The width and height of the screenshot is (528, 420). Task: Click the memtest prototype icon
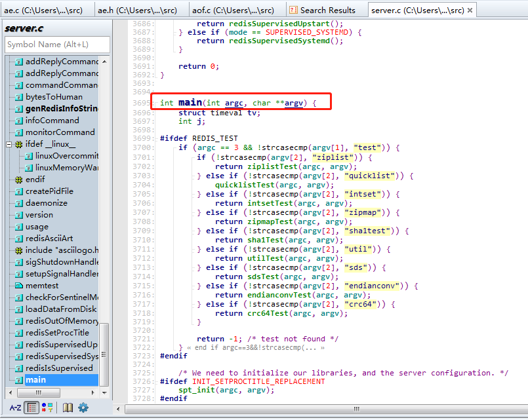[x=19, y=286]
